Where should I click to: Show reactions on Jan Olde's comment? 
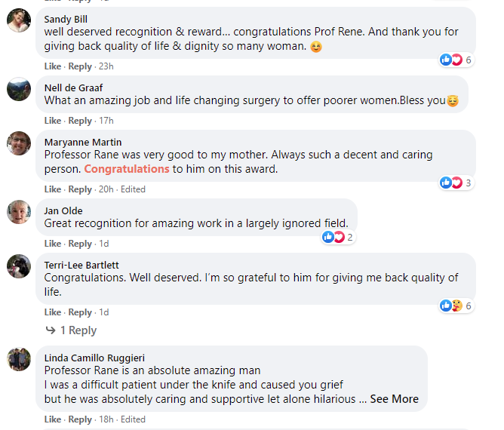point(337,237)
